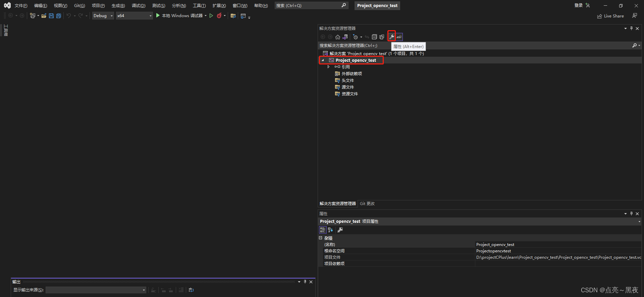Screen dimensions: 644x297
Task: Open the 生成(B) menu
Action: [x=118, y=6]
